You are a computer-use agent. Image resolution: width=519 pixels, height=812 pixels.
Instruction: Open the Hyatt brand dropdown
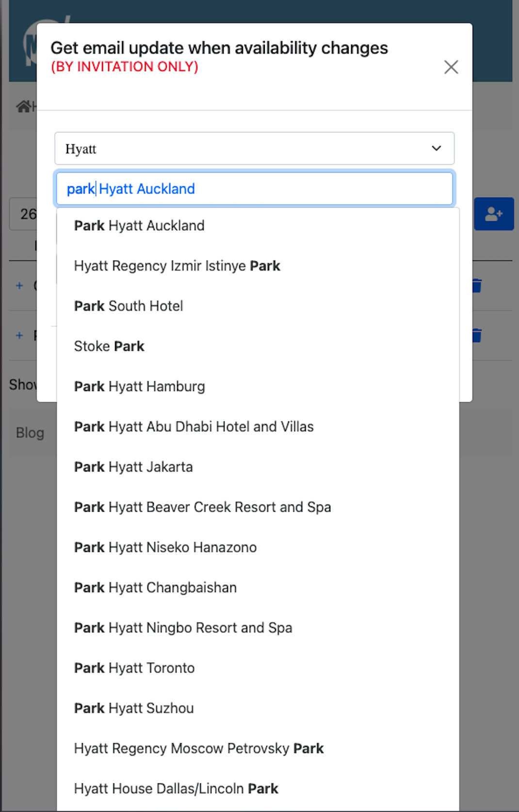(254, 148)
